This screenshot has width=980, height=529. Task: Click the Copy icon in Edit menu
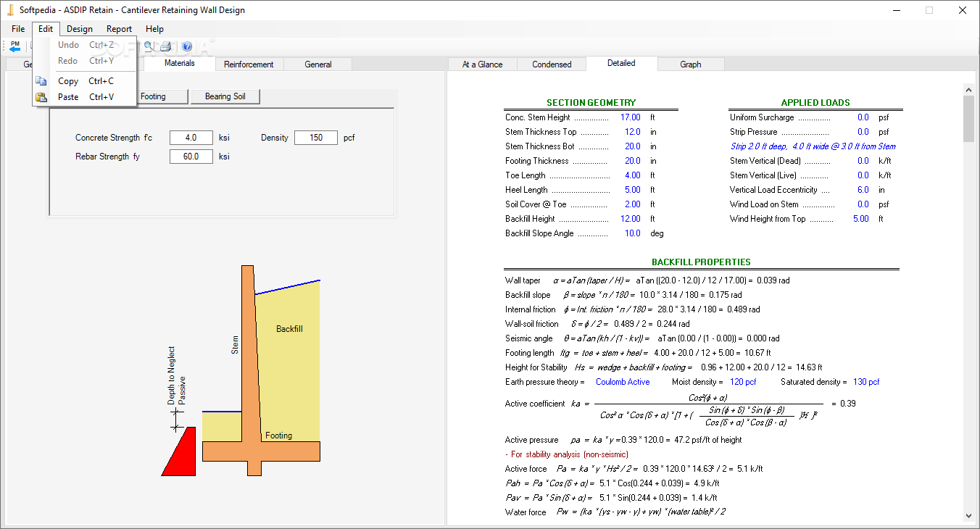(x=42, y=81)
